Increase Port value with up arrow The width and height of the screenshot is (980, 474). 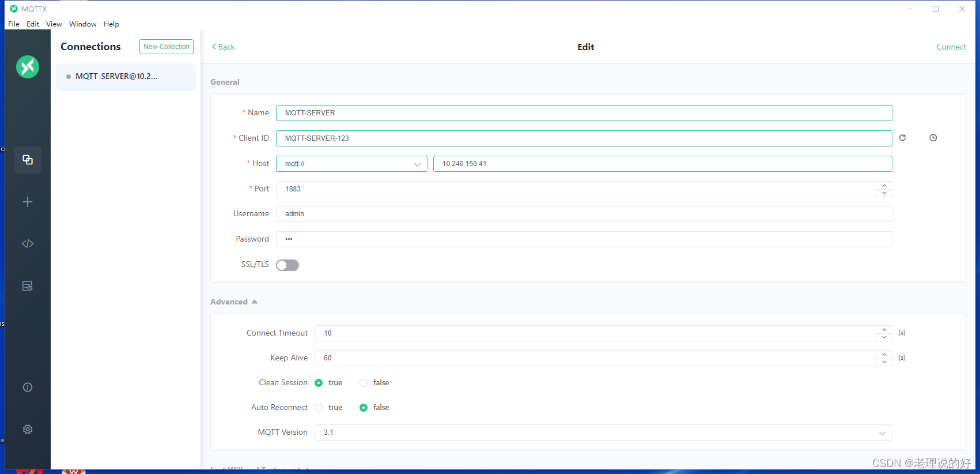pos(884,185)
